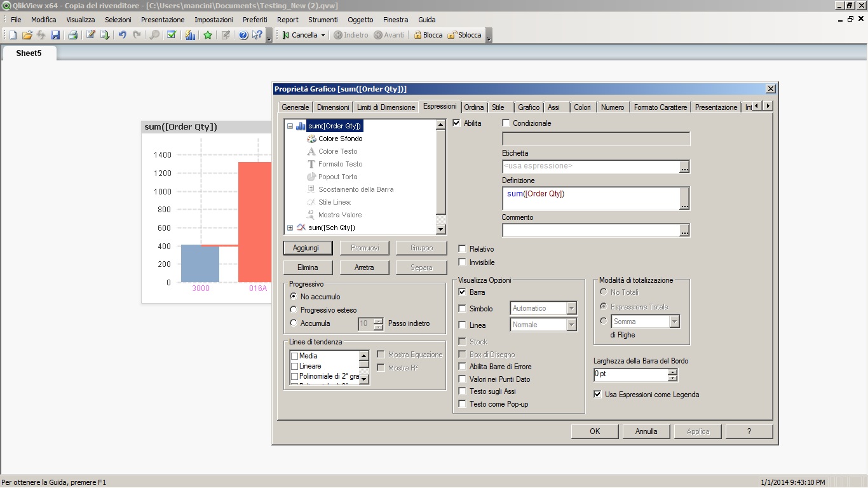Open the Selezioni menu
The height and width of the screenshot is (488, 868).
[118, 20]
